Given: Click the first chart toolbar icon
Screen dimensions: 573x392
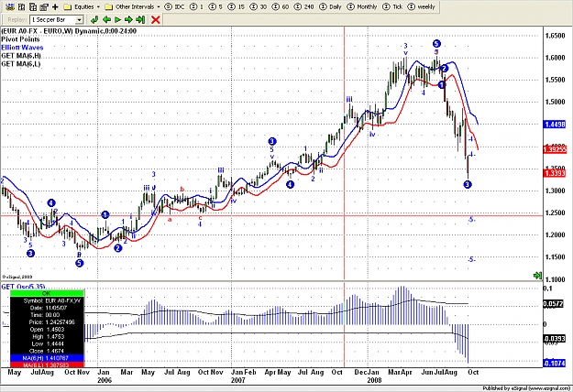Looking at the screenshot, I should (10, 6).
